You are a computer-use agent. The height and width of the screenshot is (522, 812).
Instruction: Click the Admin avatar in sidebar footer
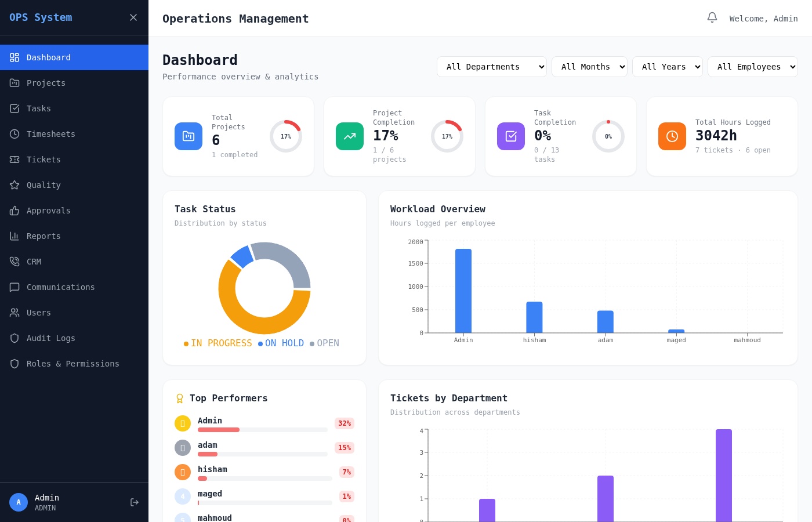coord(19,502)
